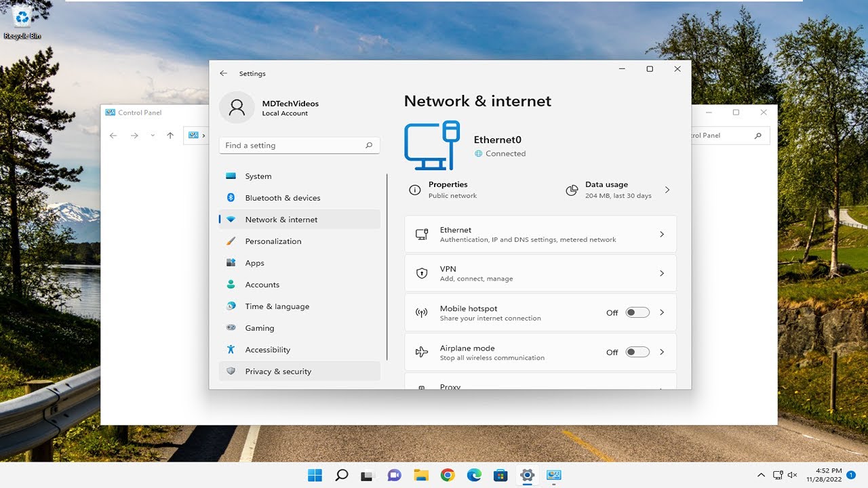The height and width of the screenshot is (488, 868).
Task: Click the Time & language globe icon
Action: (x=231, y=306)
